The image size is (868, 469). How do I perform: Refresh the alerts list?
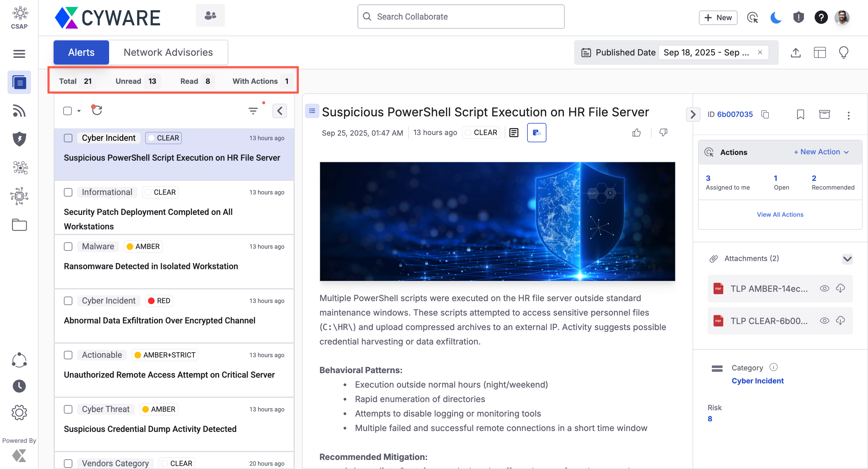coord(97,111)
